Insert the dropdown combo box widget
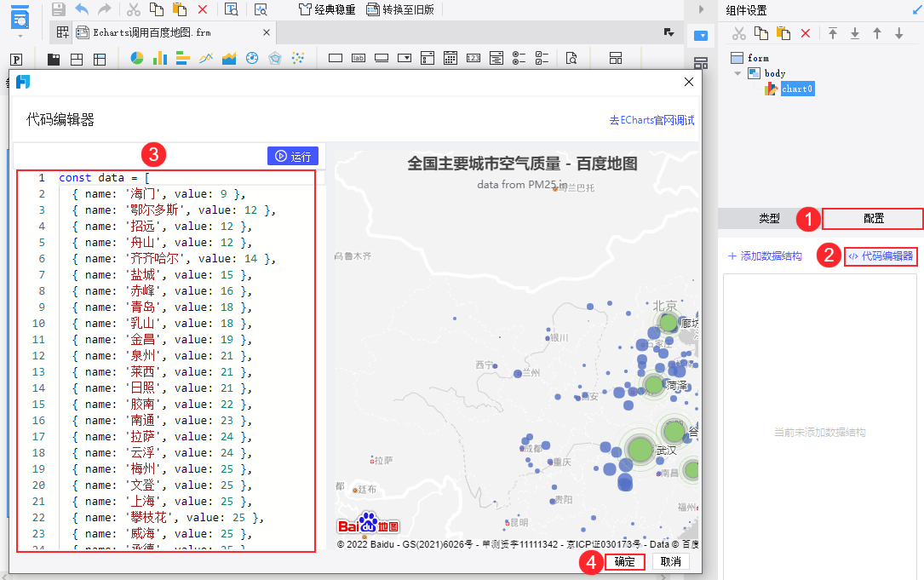 (x=405, y=58)
